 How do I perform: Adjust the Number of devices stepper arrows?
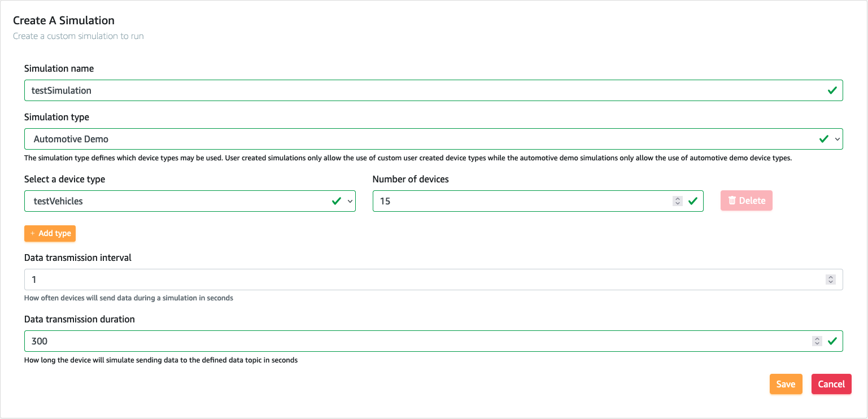click(678, 201)
